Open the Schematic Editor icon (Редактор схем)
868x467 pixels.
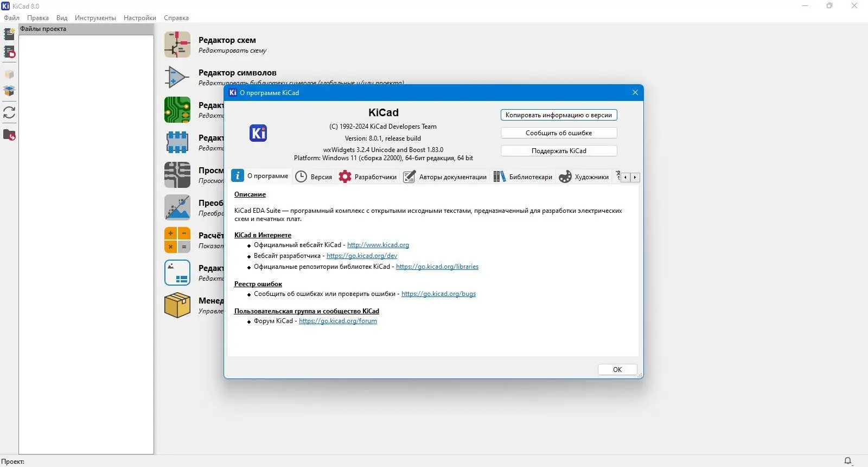[x=177, y=45]
